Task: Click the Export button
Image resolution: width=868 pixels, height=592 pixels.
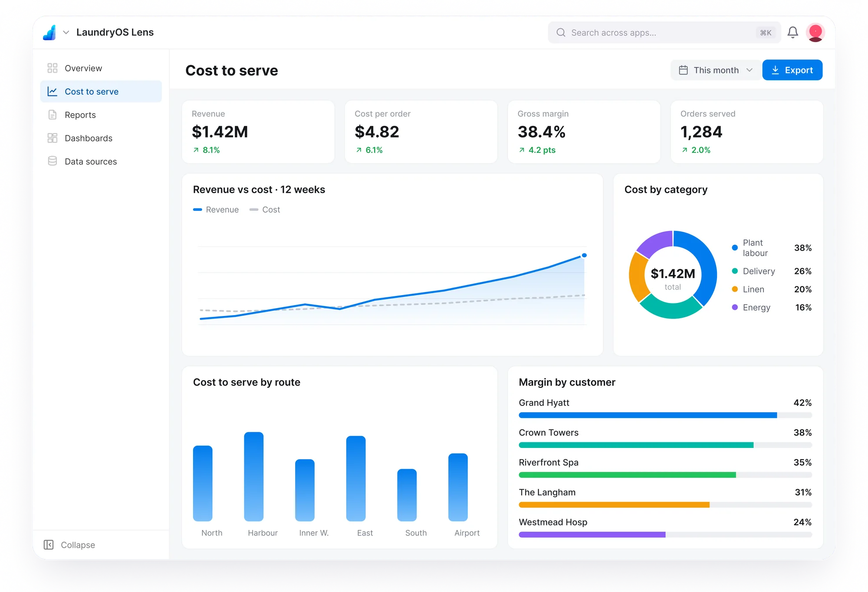Action: coord(792,70)
